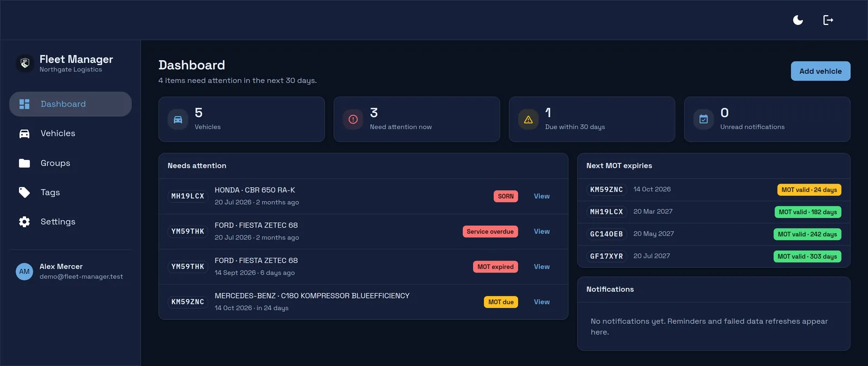Click plate GC14OEB in Next MOT expiries
The image size is (868, 366).
[x=607, y=234]
